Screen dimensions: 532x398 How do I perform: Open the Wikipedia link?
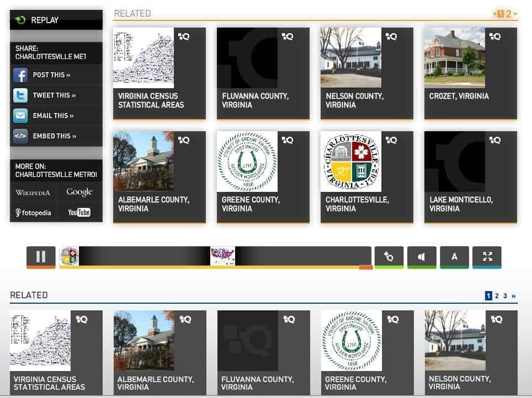point(33,192)
